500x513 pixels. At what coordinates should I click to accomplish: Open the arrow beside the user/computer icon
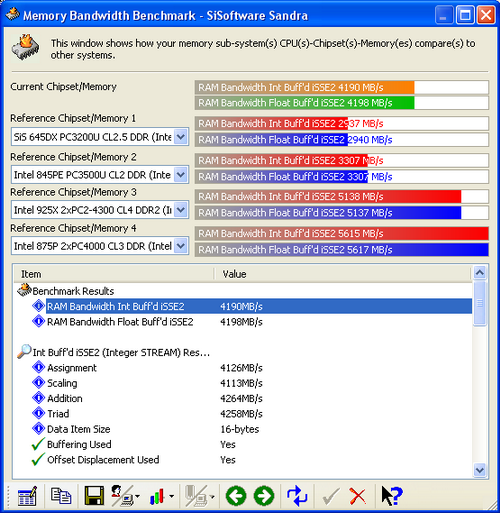coord(138,496)
